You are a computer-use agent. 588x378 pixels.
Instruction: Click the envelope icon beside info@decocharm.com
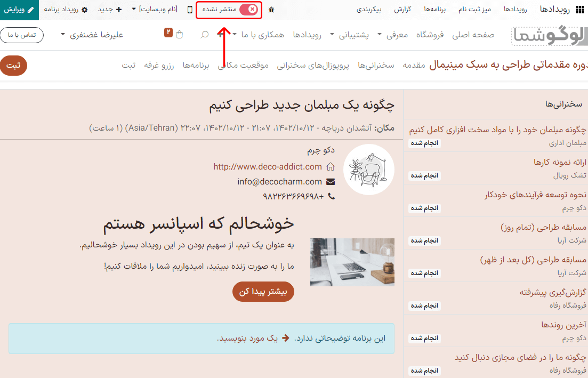(x=331, y=181)
